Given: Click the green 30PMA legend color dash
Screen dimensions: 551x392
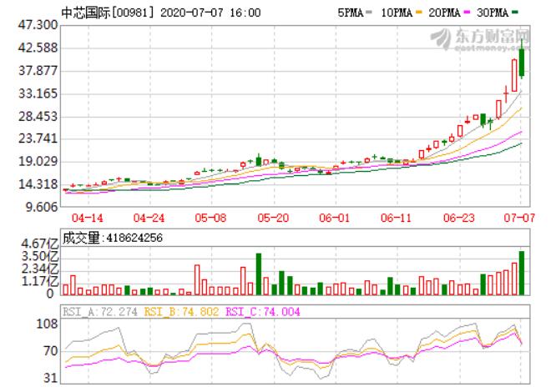Looking at the screenshot, I should [515, 13].
